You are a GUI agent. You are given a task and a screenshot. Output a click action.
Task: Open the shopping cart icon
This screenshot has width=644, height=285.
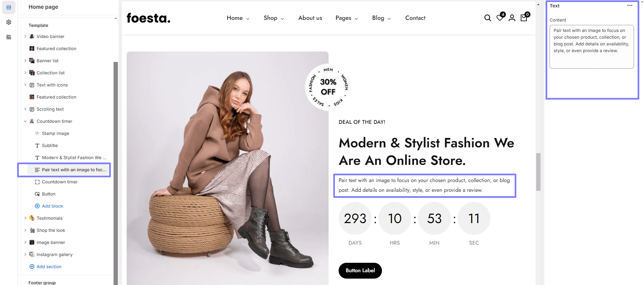click(x=524, y=18)
